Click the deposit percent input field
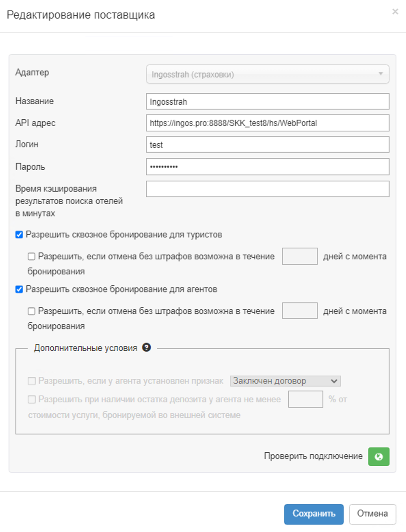The image size is (406, 532). click(x=305, y=399)
